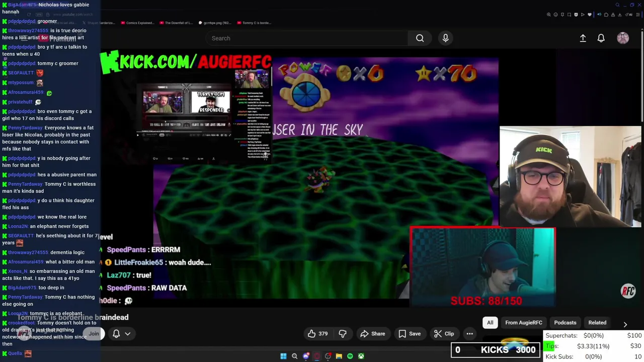Show next filter chips with arrow
The image size is (644, 362).
click(625, 324)
